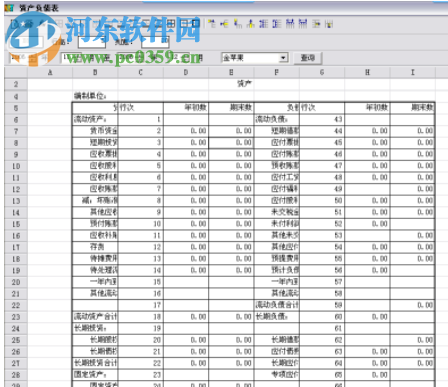
Task: Click the ninth icon after the toolbar separator
Action: click(x=316, y=24)
